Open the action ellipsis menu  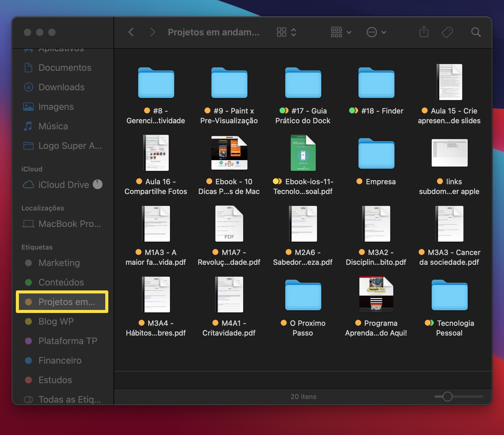coord(376,32)
